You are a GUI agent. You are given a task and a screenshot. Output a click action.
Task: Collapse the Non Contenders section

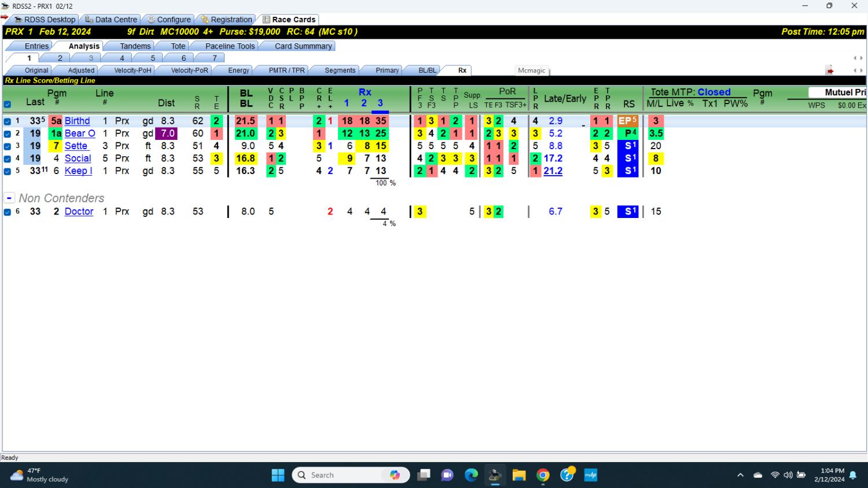pos(9,198)
